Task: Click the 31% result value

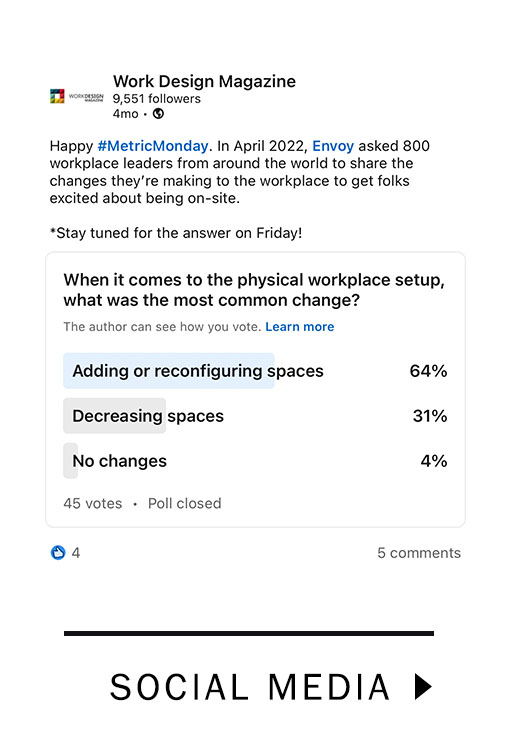Action: click(x=430, y=416)
